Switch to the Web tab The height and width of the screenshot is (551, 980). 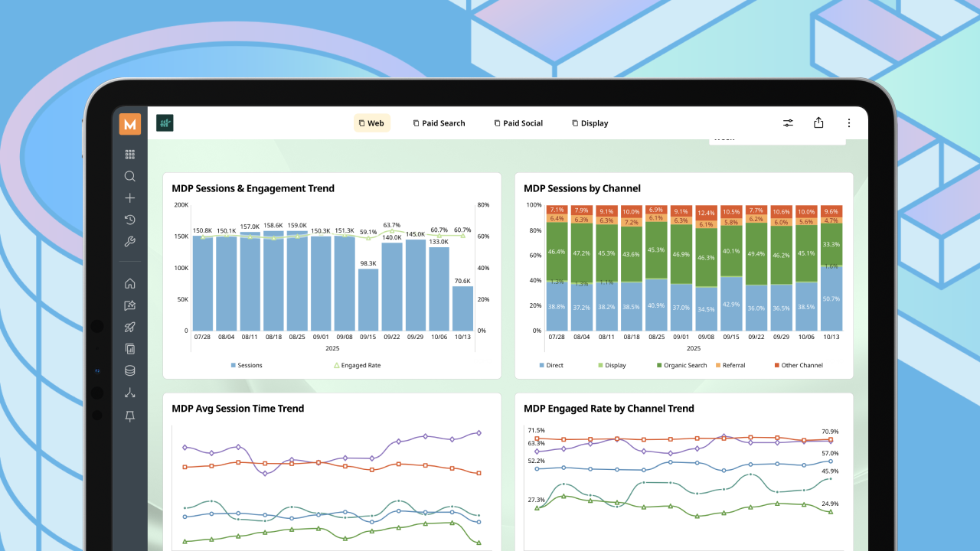coord(371,123)
